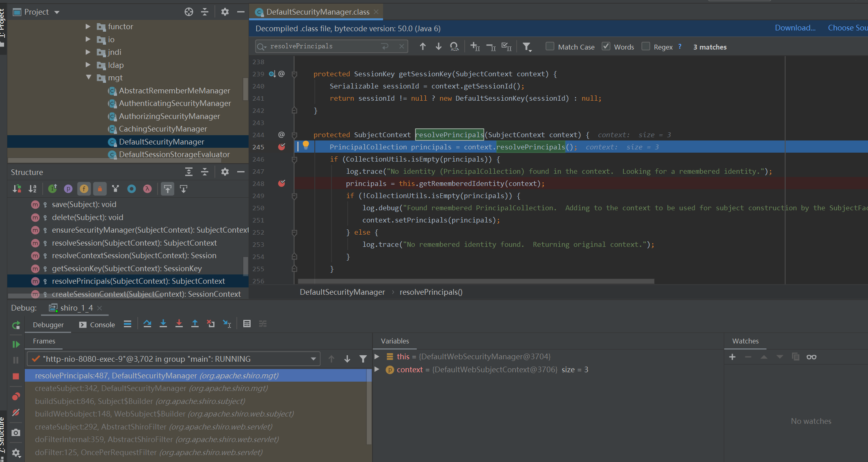Click View Breakpoints icon
Image resolution: width=868 pixels, height=462 pixels.
16,396
